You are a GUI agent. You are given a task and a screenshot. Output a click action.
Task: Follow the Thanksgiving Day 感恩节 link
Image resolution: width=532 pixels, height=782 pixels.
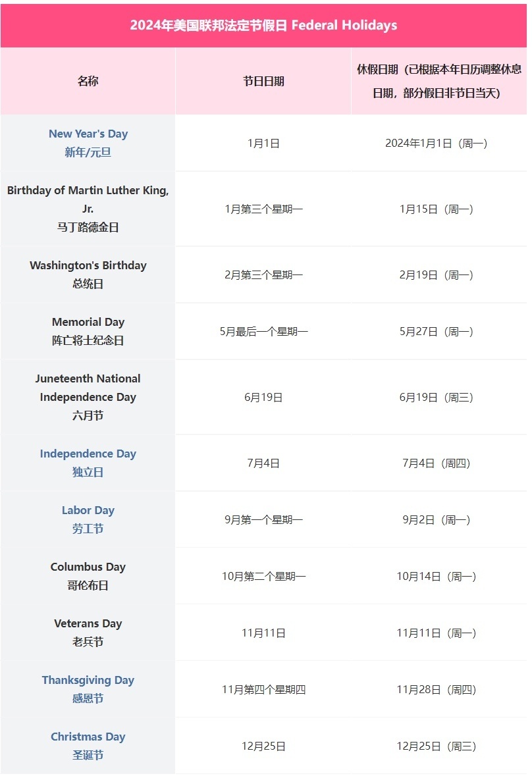[x=88, y=681]
